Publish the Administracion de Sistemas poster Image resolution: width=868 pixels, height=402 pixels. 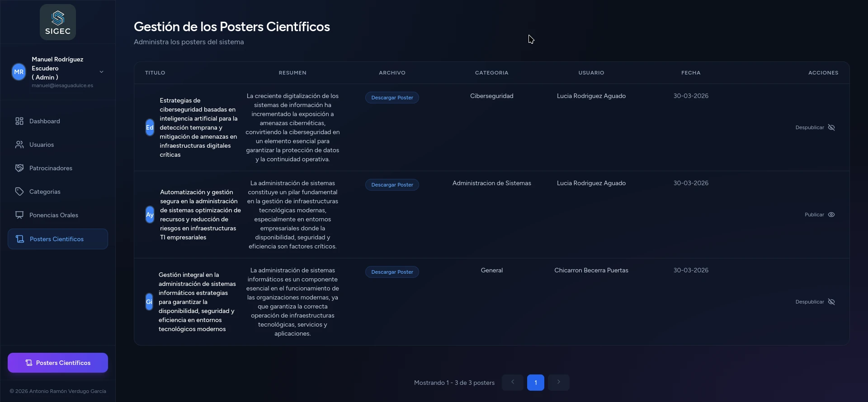(x=820, y=215)
